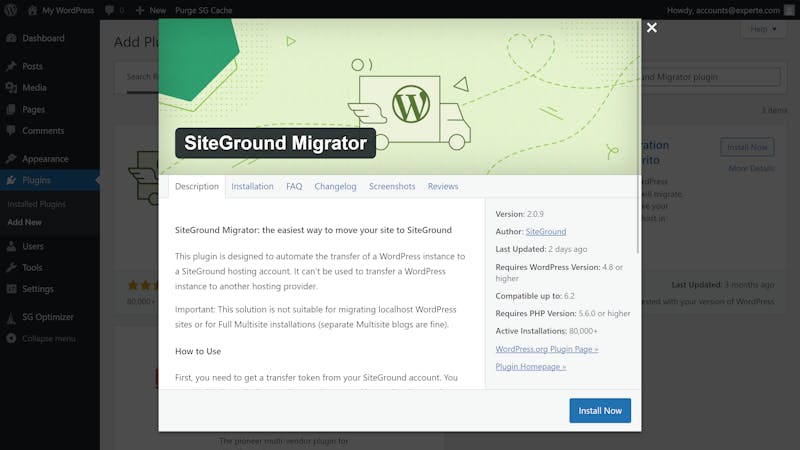This screenshot has width=800, height=450.
Task: Switch to the FAQ tab
Action: (x=294, y=186)
